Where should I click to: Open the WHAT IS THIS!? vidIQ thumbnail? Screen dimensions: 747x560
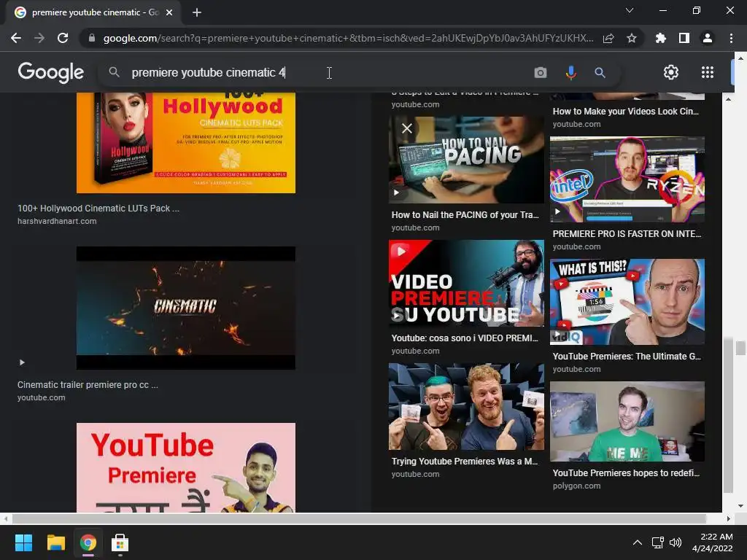coord(627,301)
